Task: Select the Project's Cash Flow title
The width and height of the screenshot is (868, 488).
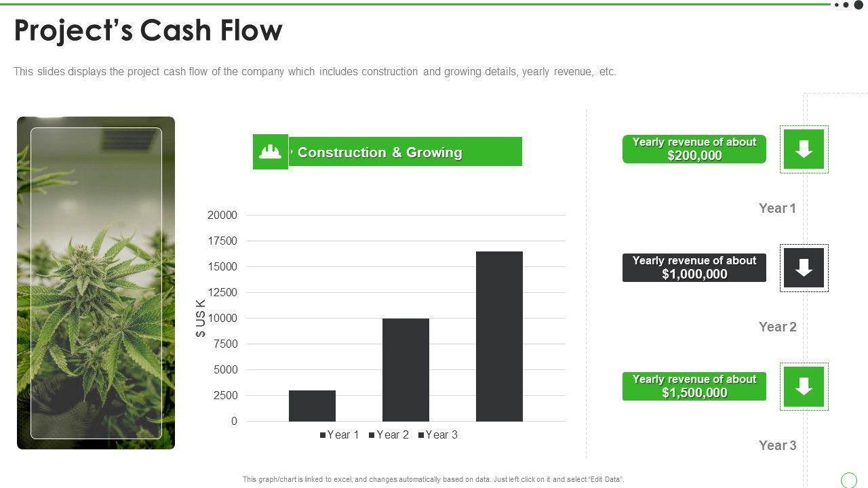Action: pyautogui.click(x=149, y=30)
